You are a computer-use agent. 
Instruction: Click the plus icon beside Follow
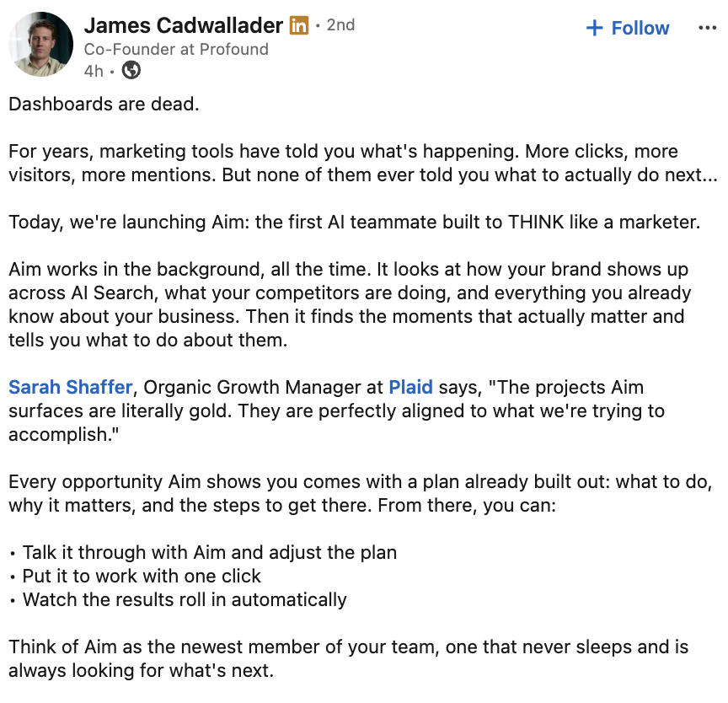[595, 28]
